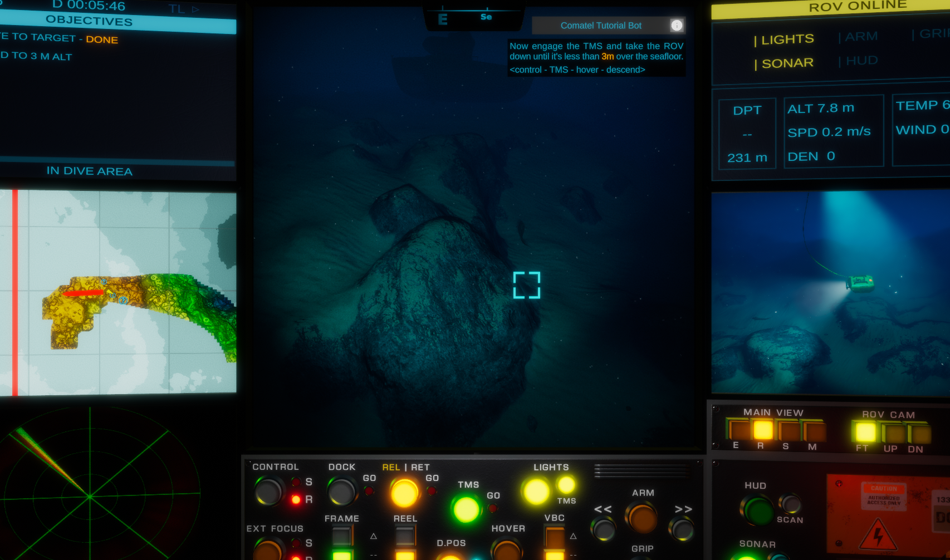The width and height of the screenshot is (950, 560).
Task: Push the upper REEL square button
Action: tap(405, 536)
